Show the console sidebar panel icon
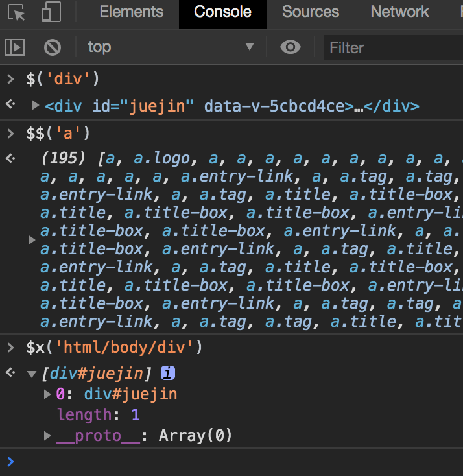This screenshot has height=476, width=463. pyautogui.click(x=15, y=47)
